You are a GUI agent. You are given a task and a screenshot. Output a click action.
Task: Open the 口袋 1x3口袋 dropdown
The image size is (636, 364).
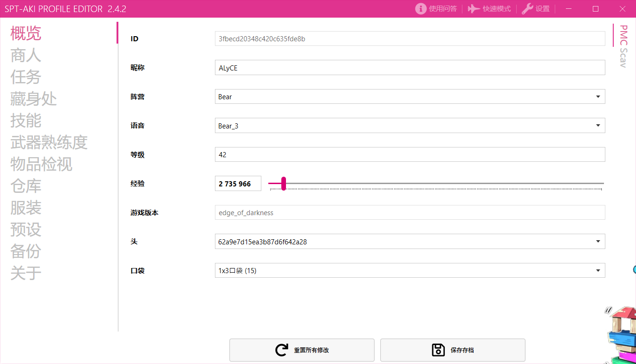[x=597, y=270]
